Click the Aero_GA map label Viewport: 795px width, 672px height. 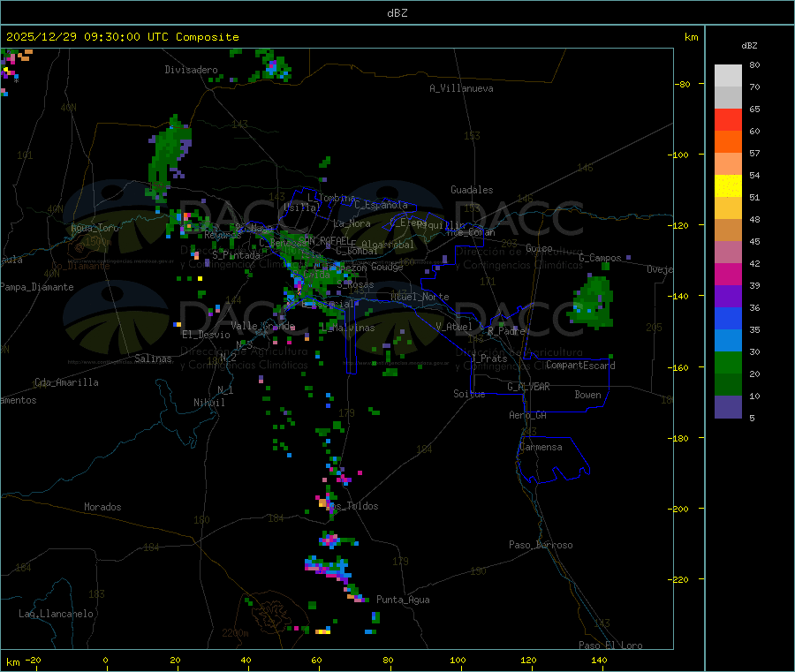coord(528,415)
